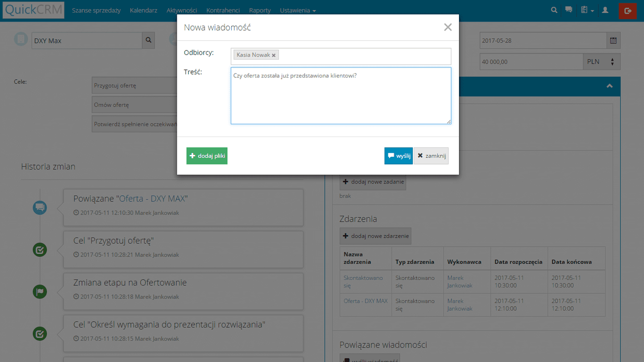The width and height of the screenshot is (644, 362).
Task: Click the red logout icon
Action: pos(627,11)
